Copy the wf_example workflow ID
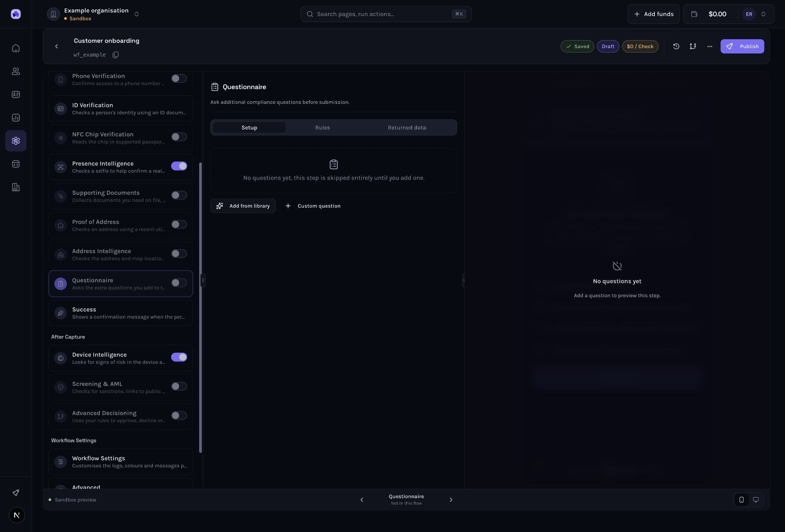This screenshot has height=532, width=785. (115, 55)
